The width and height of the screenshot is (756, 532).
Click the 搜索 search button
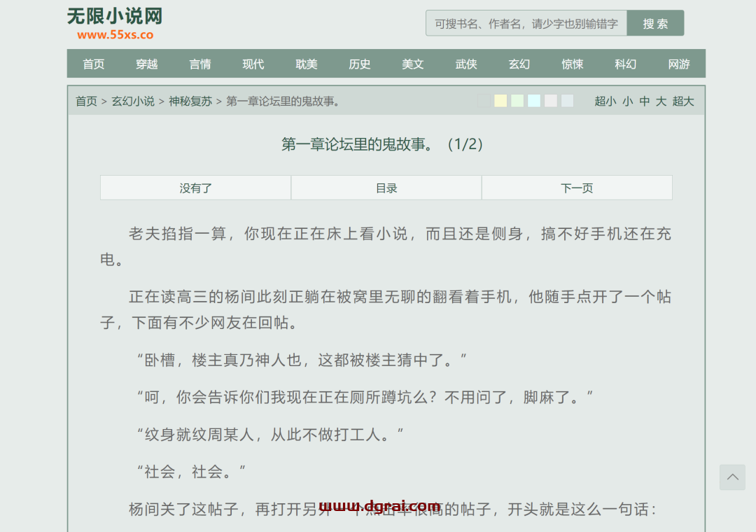[655, 23]
